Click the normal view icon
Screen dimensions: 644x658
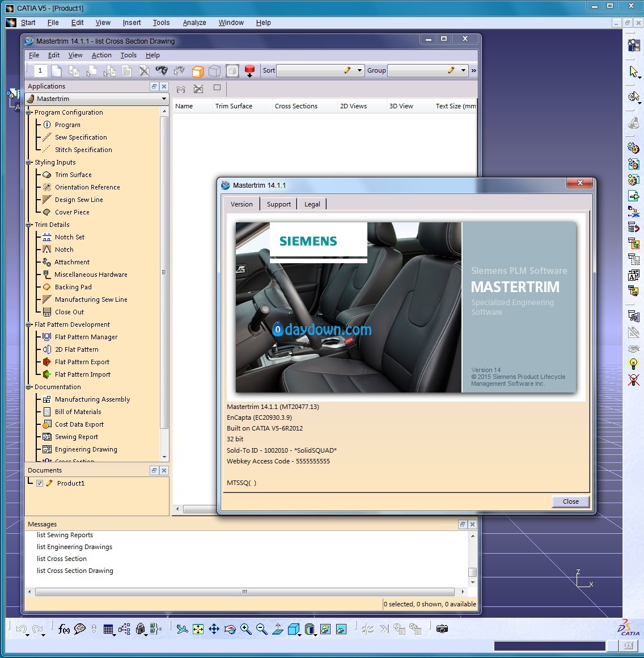[x=278, y=629]
